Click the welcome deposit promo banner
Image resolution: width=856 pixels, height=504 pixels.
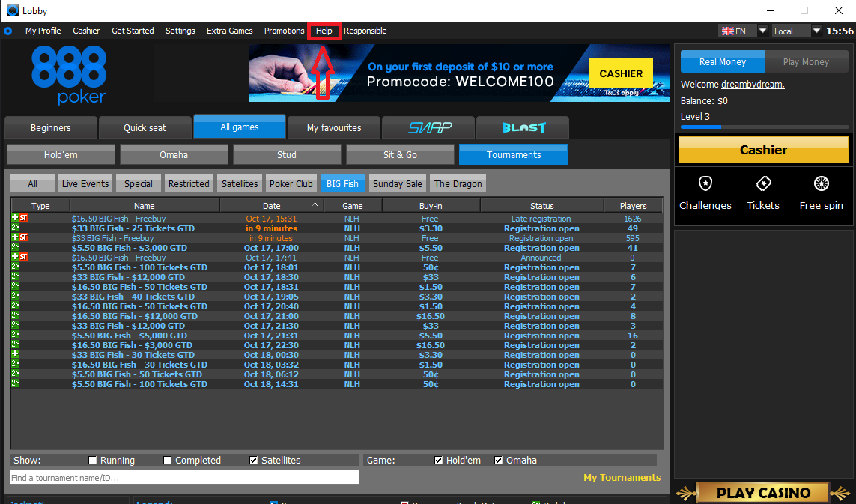[460, 73]
